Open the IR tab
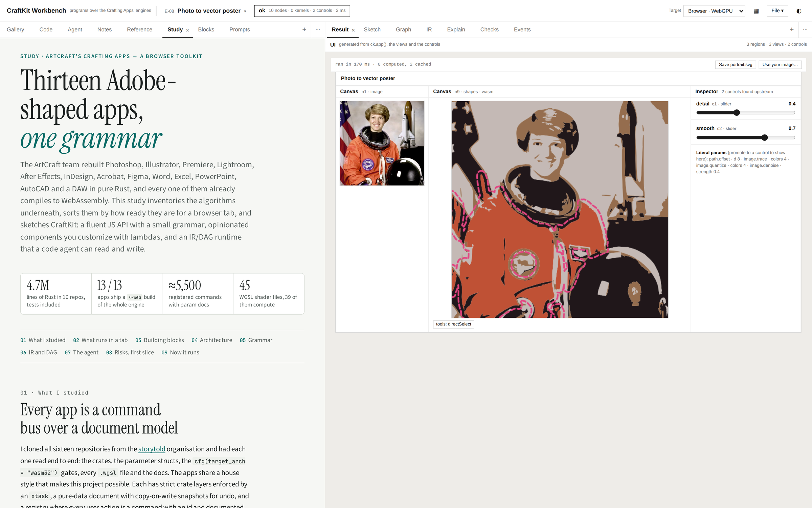The width and height of the screenshot is (812, 508). (429, 29)
